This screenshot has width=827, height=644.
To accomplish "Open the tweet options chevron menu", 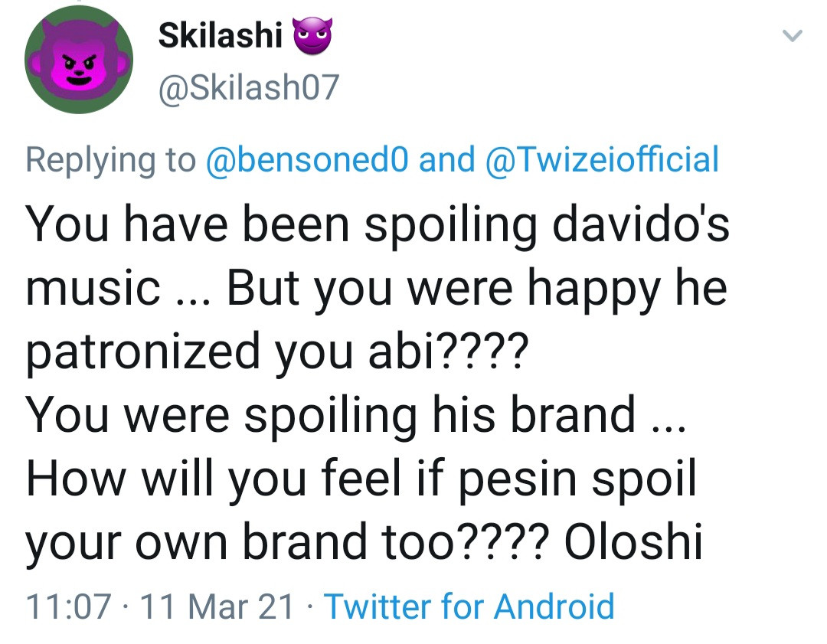I will coord(793,36).
